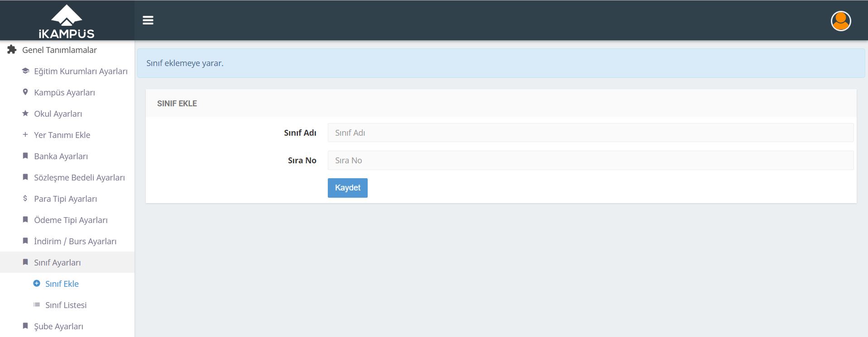Viewport: 868px width, 337px height.
Task: Click the star icon beside Okul Ayarları
Action: (x=25, y=113)
